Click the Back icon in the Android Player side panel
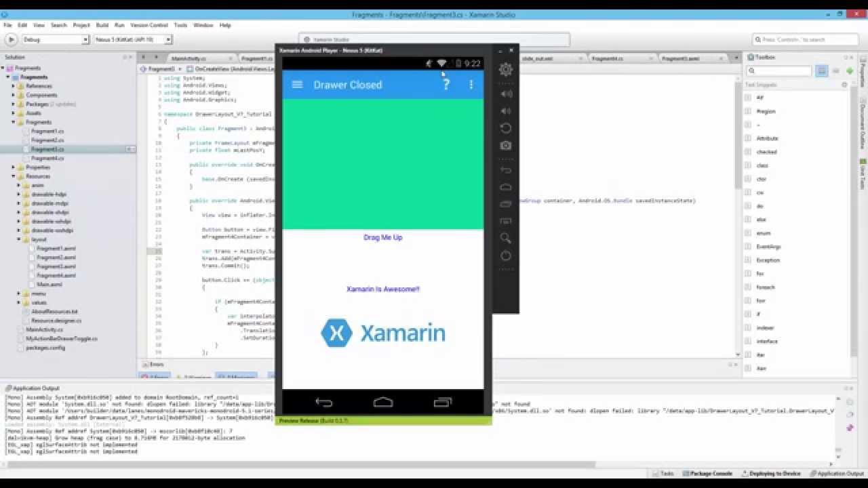This screenshot has height=488, width=868. (506, 170)
